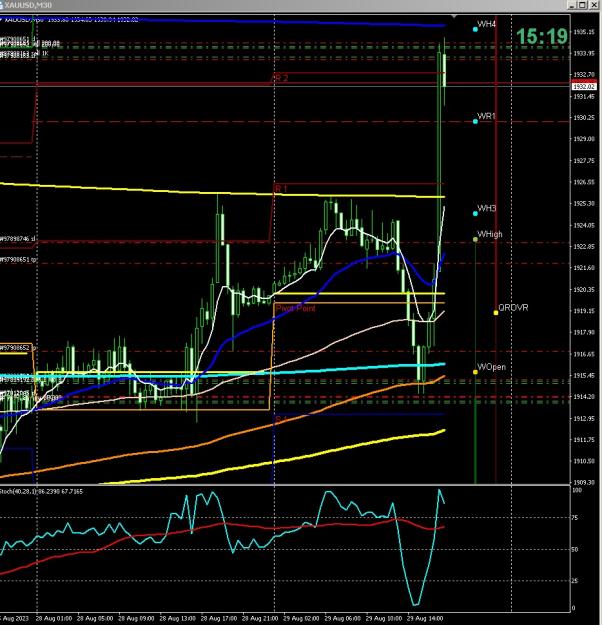
Task: Click the 1925.30 price scale value
Action: (584, 203)
